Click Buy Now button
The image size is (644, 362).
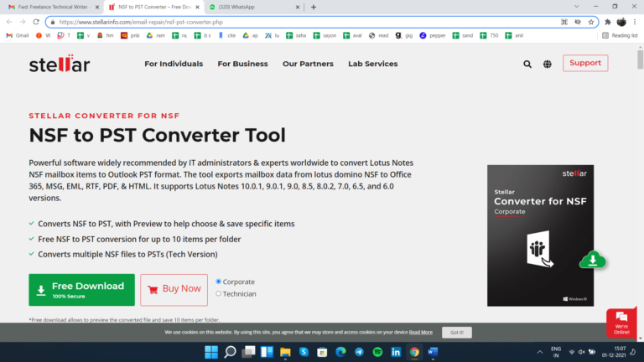[174, 290]
